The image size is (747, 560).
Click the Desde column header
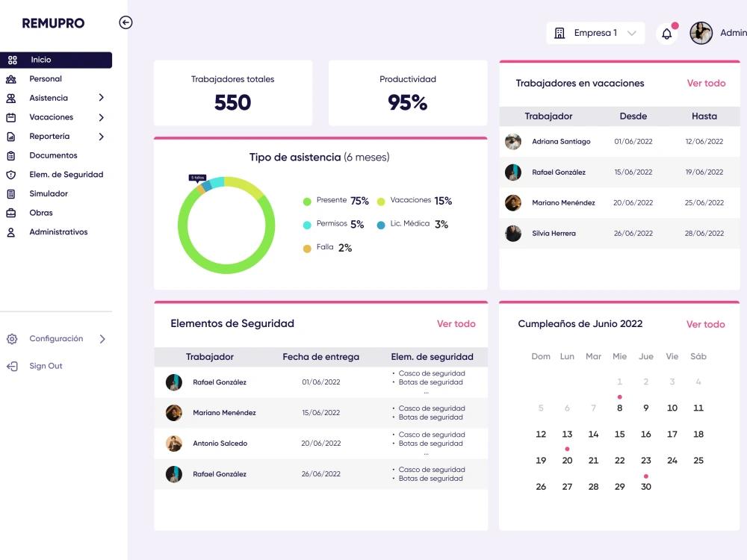point(633,116)
